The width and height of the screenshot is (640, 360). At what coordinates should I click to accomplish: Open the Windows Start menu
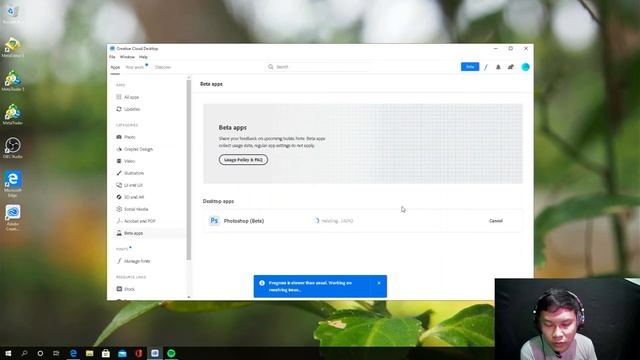click(8, 353)
